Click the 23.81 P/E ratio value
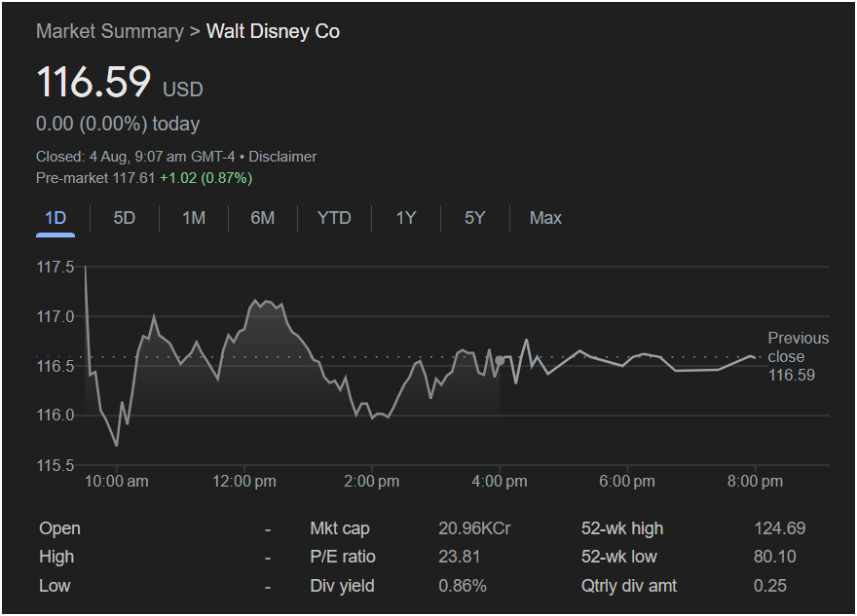The image size is (857, 616). coord(459,557)
